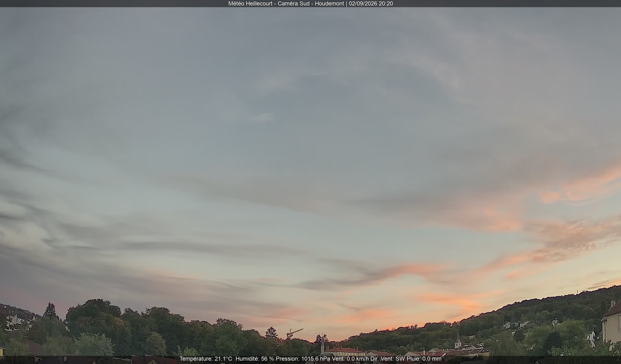Click the white church steeple on right hillside
This screenshot has width=621, height=364.
coord(458,341)
